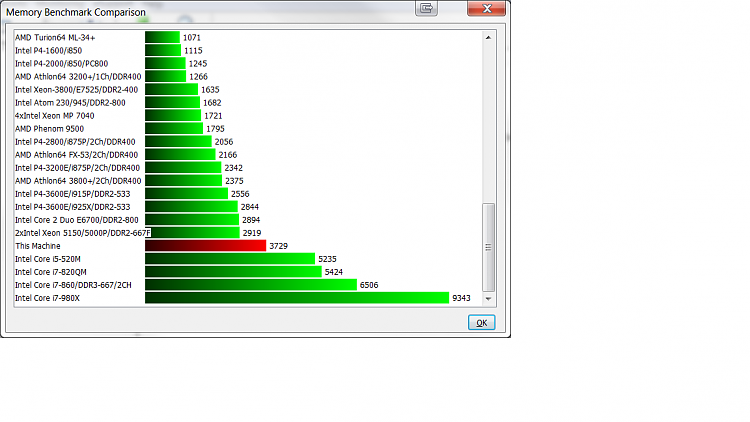
Task: Click the score value 1071
Action: (x=192, y=37)
